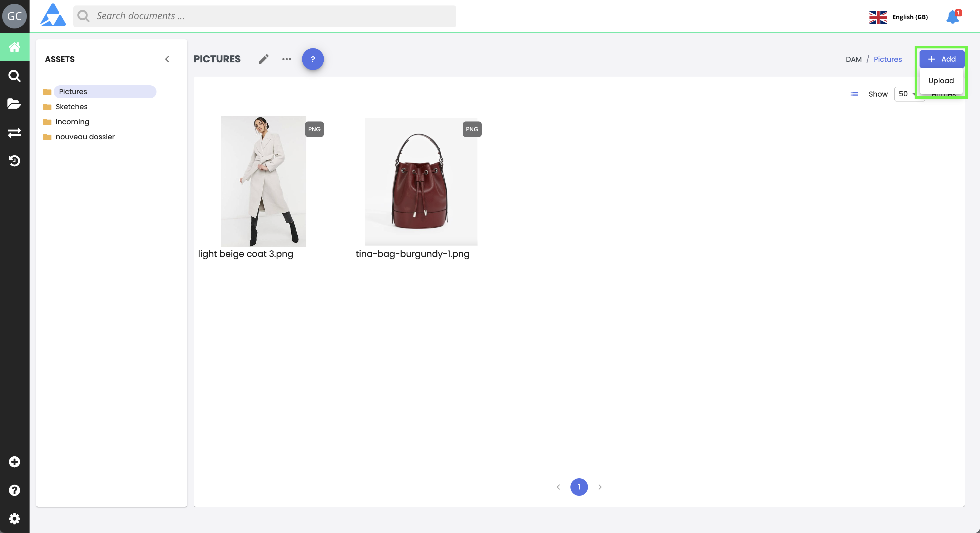The width and height of the screenshot is (980, 533).
Task: Click the notification bell icon
Action: (953, 17)
